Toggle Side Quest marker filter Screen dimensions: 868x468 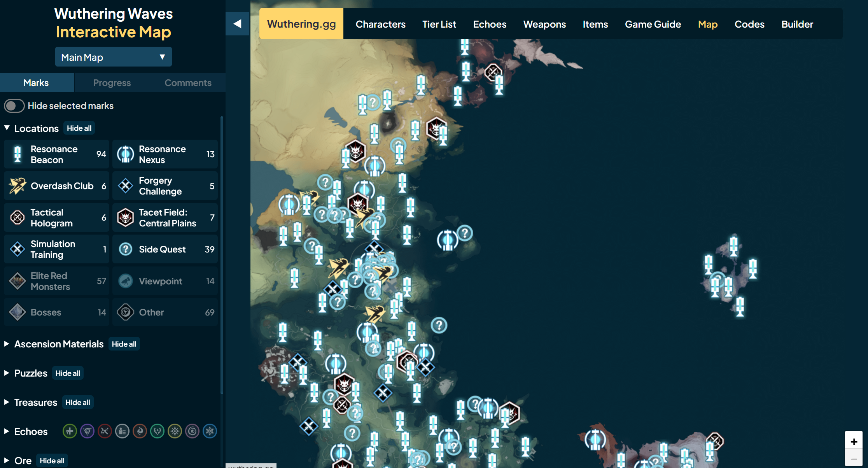(165, 249)
